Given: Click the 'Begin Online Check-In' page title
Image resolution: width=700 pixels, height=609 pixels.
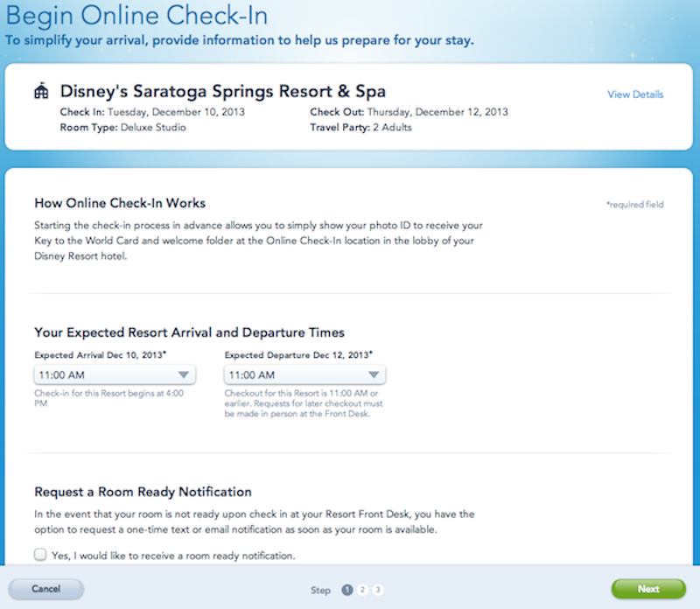Looking at the screenshot, I should click(136, 16).
